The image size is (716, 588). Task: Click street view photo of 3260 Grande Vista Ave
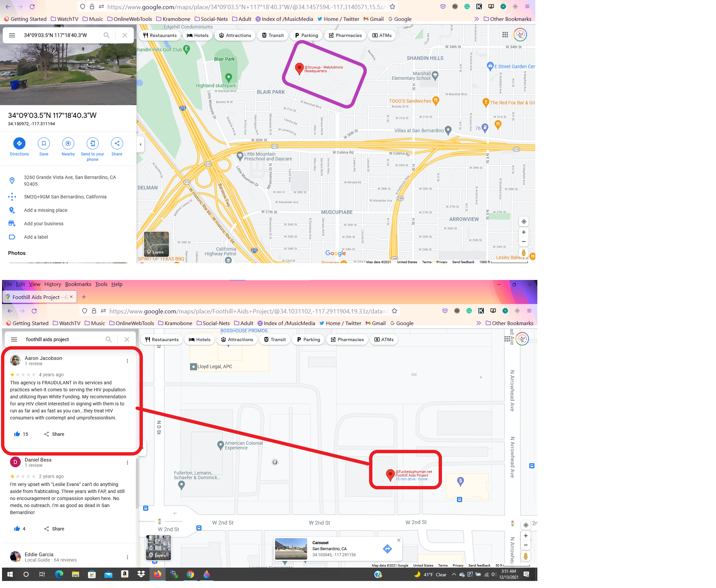68,74
